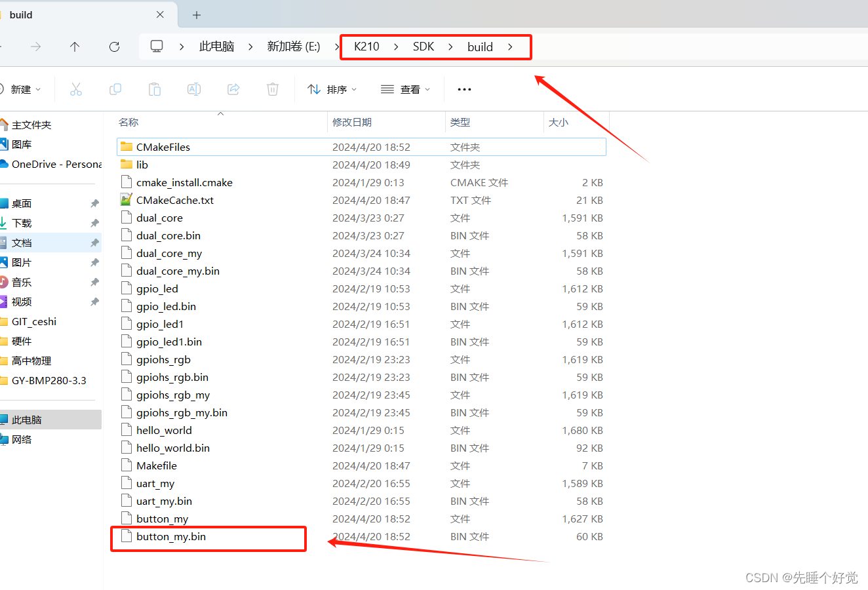Sort by 大小 column header
Image resolution: width=868 pixels, height=590 pixels.
click(559, 122)
